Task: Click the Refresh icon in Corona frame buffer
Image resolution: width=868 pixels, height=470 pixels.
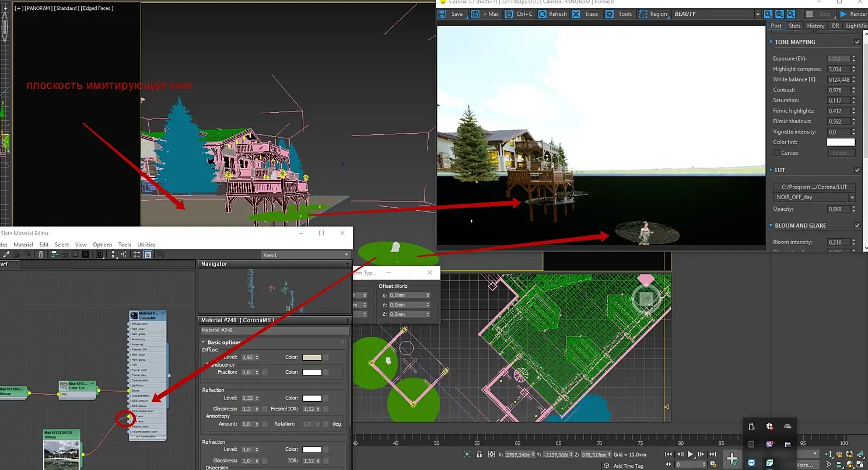Action: 541,14
